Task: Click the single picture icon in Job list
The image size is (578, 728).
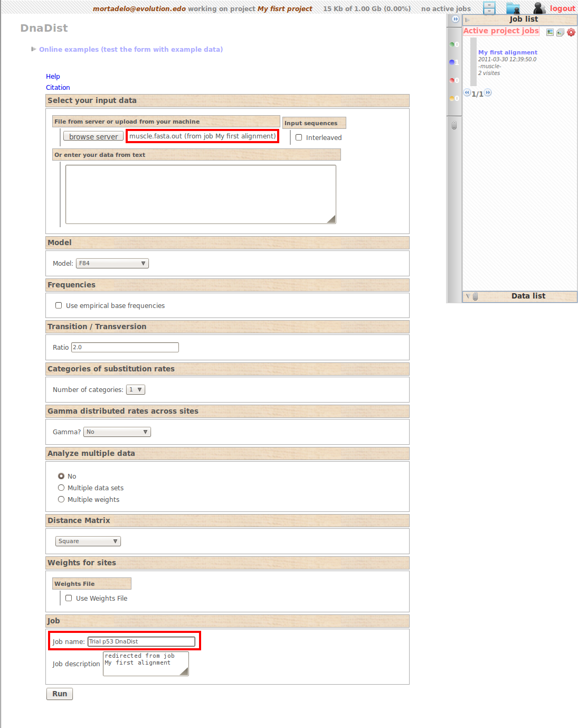Action: [550, 32]
